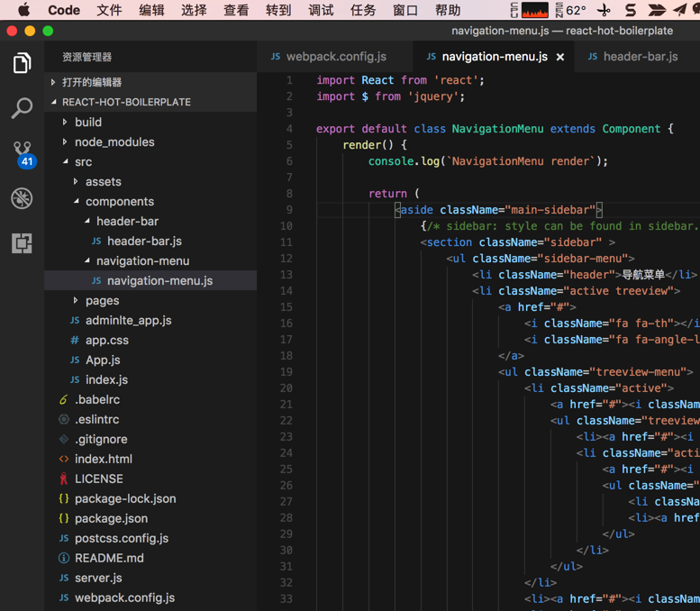This screenshot has height=611, width=700.
Task: Collapse the src folder
Action: click(83, 161)
